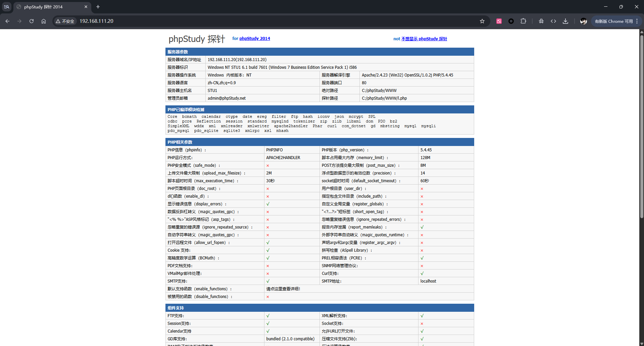This screenshot has height=346, width=644.
Task: Bookmark this page with the star icon
Action: tap(482, 21)
